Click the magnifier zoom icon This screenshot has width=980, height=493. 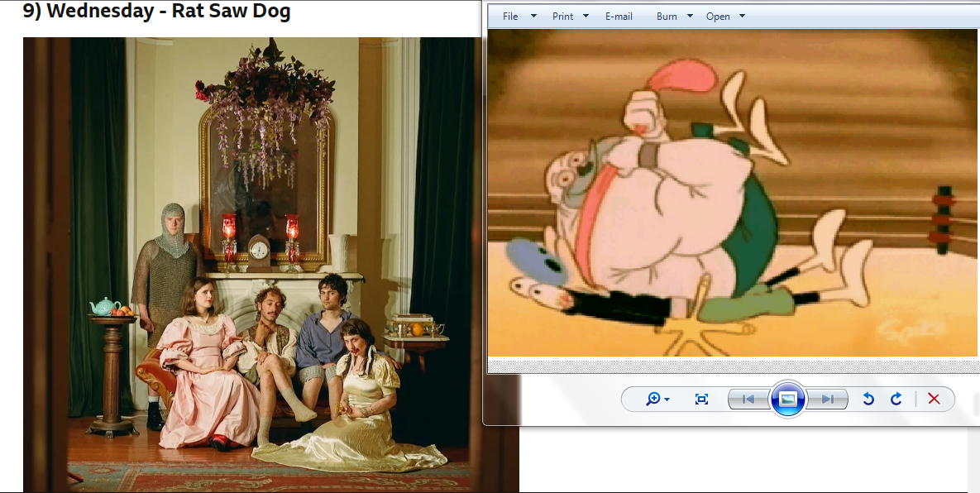pyautogui.click(x=653, y=399)
